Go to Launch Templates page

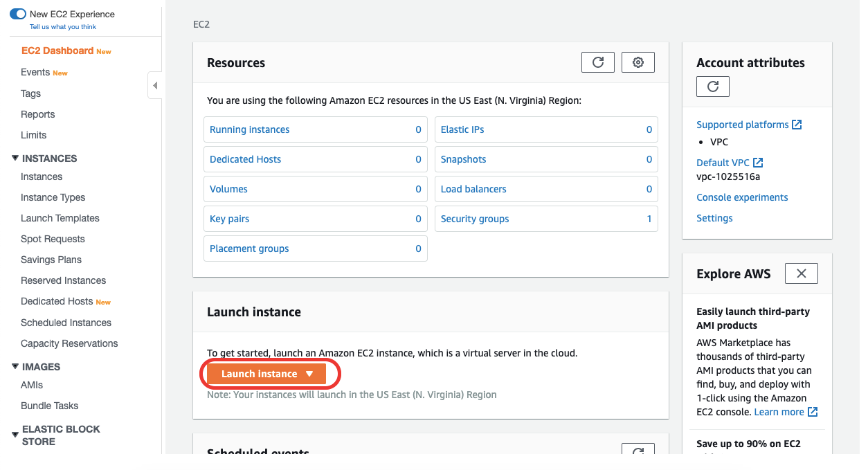pyautogui.click(x=60, y=218)
